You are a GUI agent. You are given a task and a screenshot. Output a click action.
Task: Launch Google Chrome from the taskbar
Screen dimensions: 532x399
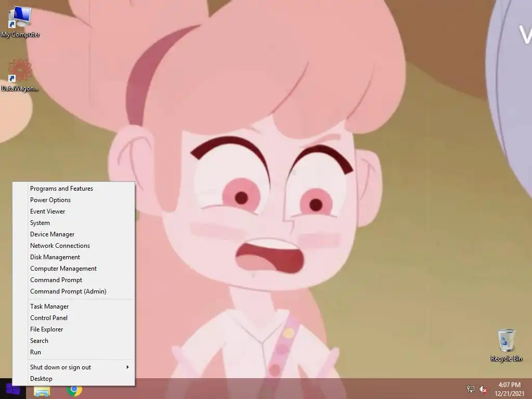coord(74,390)
